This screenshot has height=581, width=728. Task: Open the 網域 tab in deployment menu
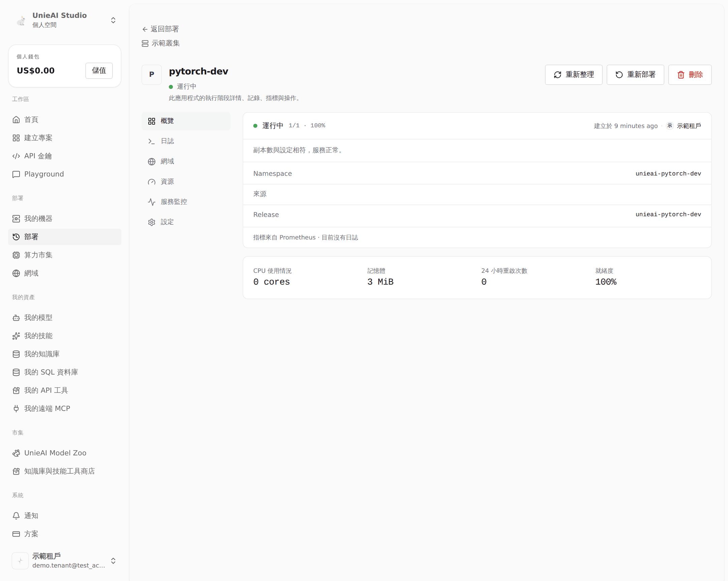[186, 161]
